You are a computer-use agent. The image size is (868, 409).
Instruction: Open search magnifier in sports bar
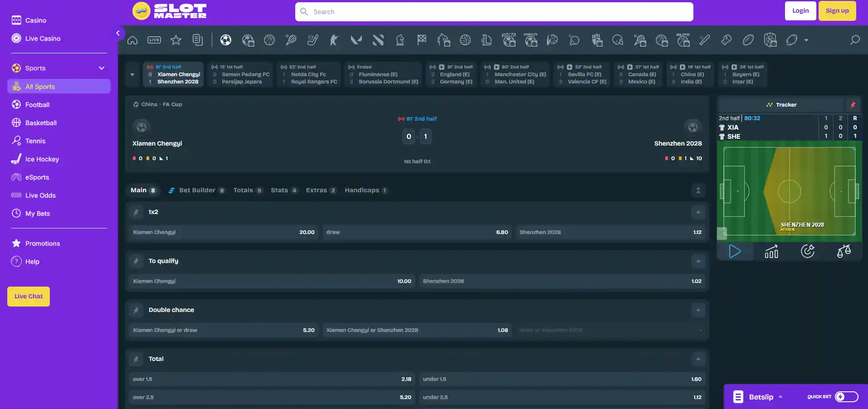(855, 40)
